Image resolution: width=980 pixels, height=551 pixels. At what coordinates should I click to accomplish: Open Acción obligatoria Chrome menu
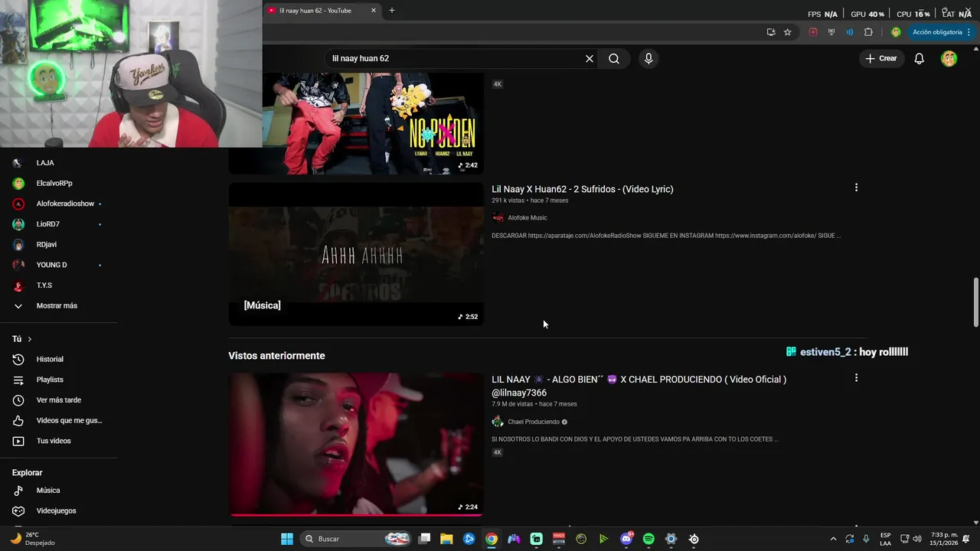[x=942, y=32]
